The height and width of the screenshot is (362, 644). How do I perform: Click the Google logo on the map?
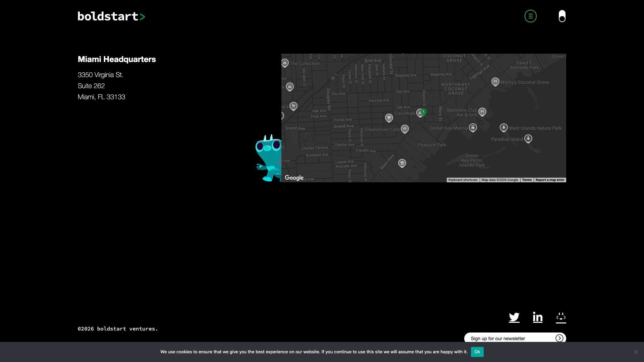click(x=294, y=178)
